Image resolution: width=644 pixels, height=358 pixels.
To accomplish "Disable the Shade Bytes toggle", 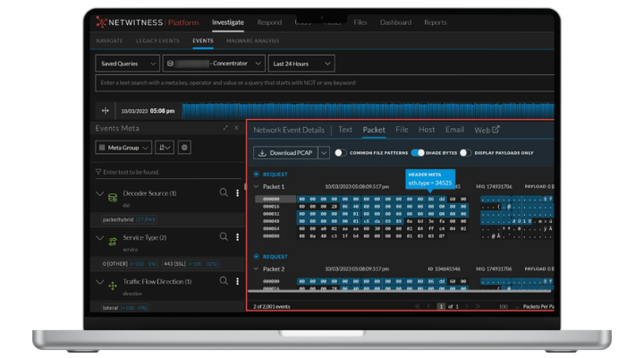I will 418,153.
